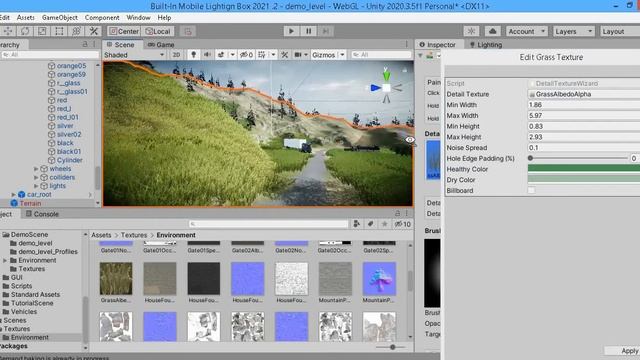Switch to the Game tab
This screenshot has height=360, width=640.
click(161, 44)
